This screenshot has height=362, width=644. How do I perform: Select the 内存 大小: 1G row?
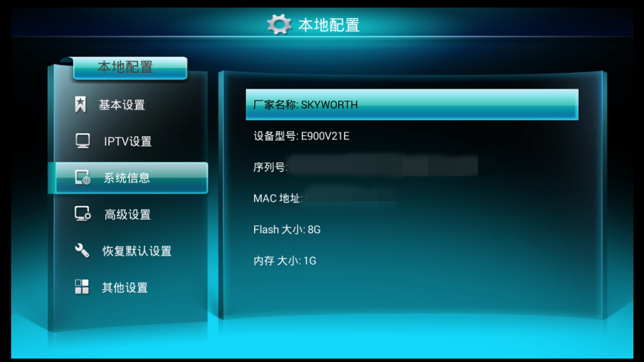(412, 261)
